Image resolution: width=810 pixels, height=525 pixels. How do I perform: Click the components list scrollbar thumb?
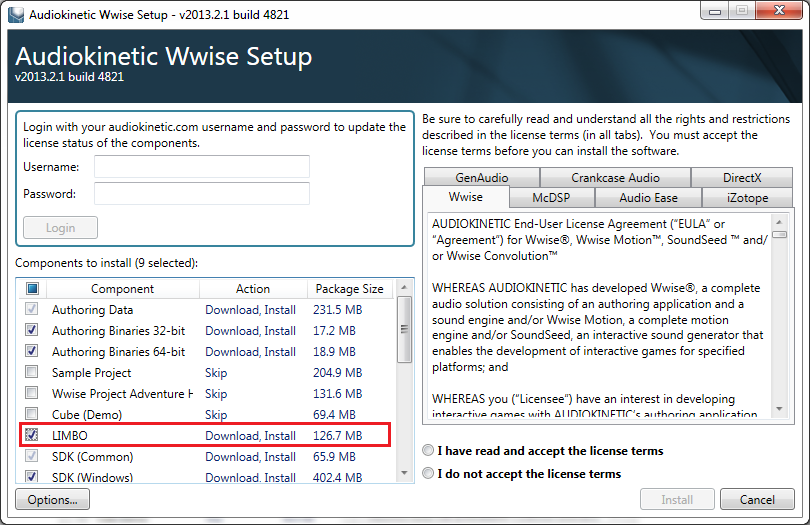(404, 329)
